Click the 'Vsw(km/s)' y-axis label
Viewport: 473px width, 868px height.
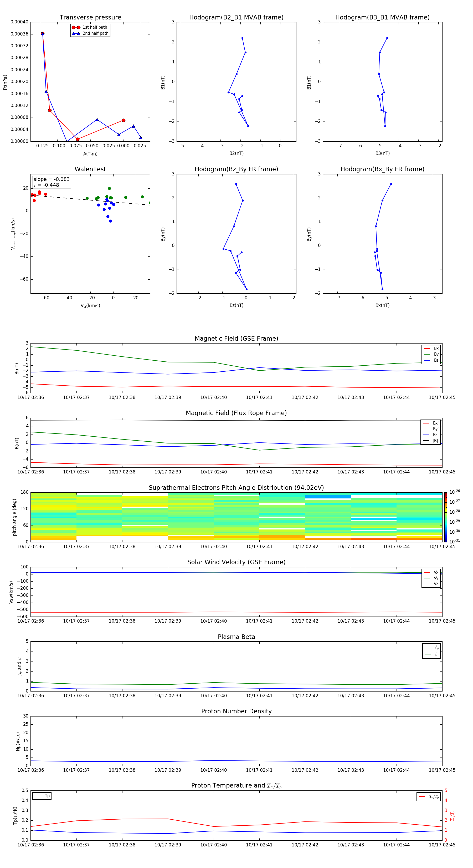click(11, 592)
